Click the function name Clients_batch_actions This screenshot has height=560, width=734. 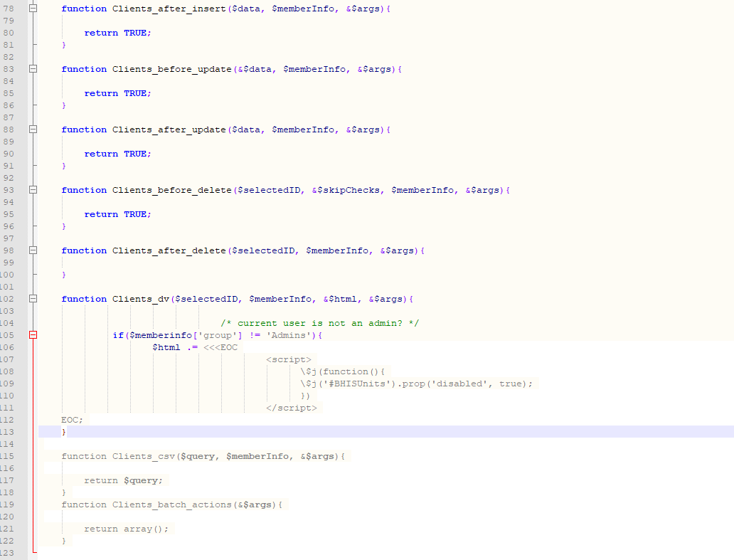(172, 504)
